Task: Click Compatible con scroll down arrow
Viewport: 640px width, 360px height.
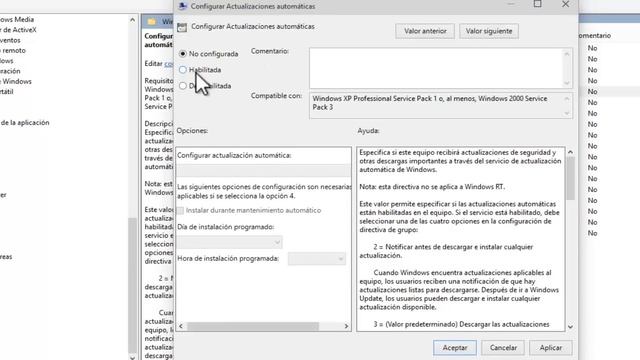Action: [567, 113]
